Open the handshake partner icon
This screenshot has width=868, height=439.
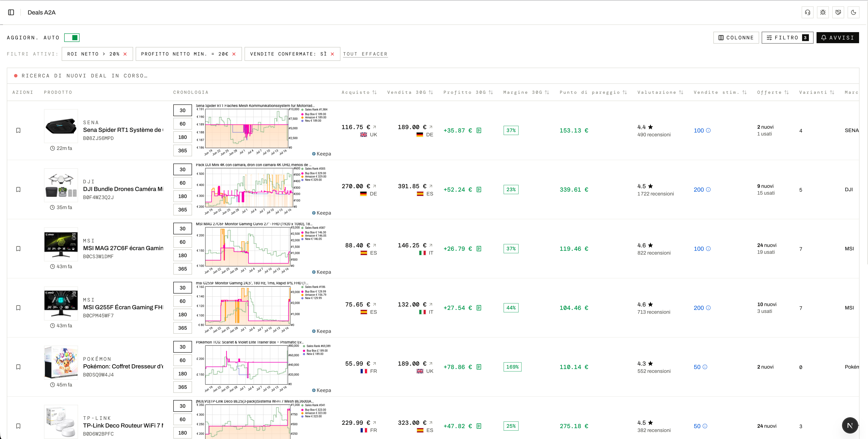[838, 13]
